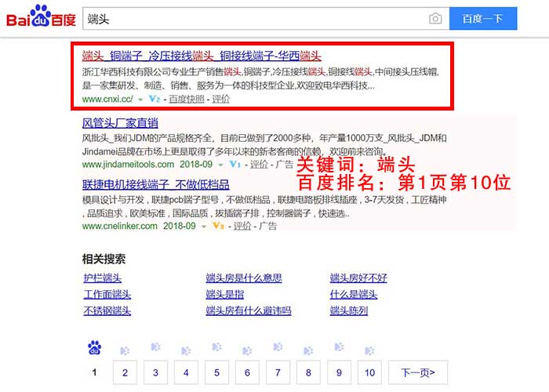Image resolution: width=549 pixels, height=392 pixels.
Task: Click www.jindameitools.com URL
Action: tap(128, 164)
